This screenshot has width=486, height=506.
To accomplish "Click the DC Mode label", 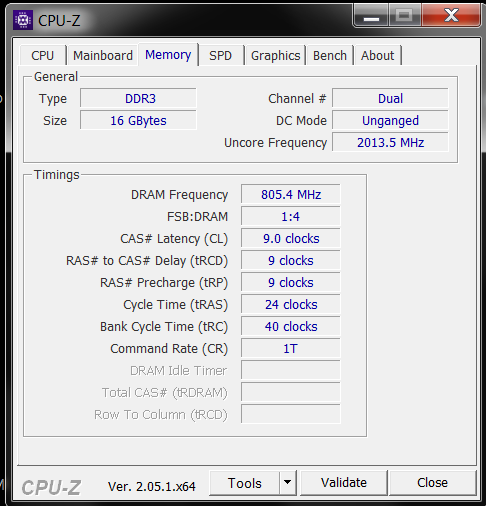I will [x=301, y=121].
